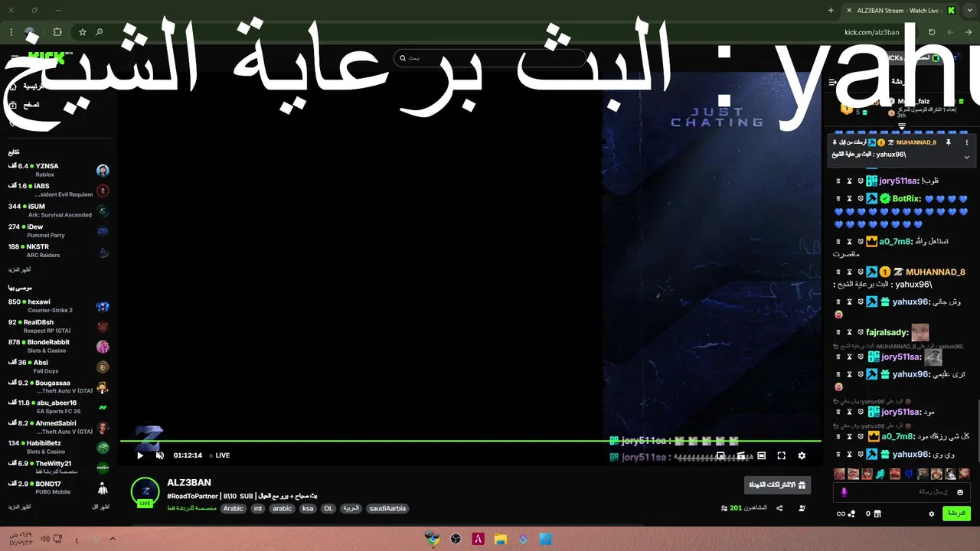Open ALZ3BAN channel avatar
The image size is (980, 551).
[145, 492]
